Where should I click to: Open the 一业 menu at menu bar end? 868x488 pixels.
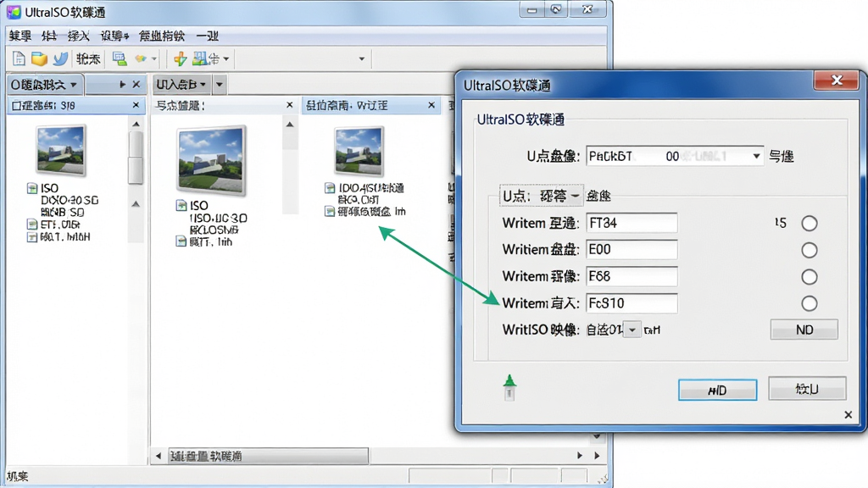tap(207, 36)
